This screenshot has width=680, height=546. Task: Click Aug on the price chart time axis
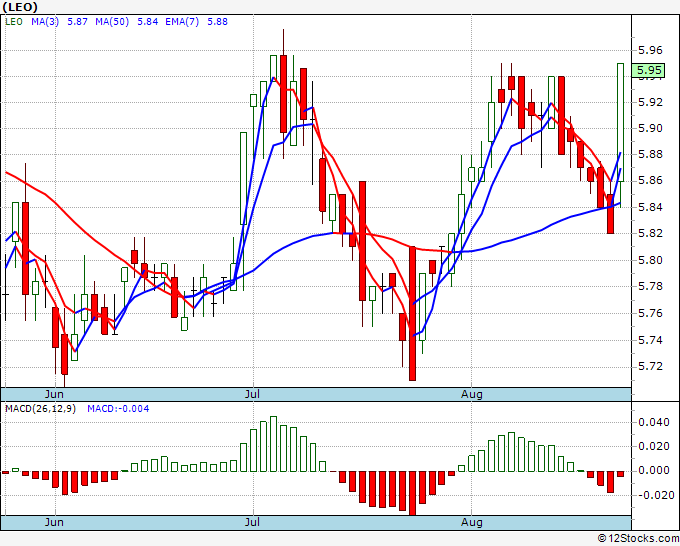(x=471, y=394)
